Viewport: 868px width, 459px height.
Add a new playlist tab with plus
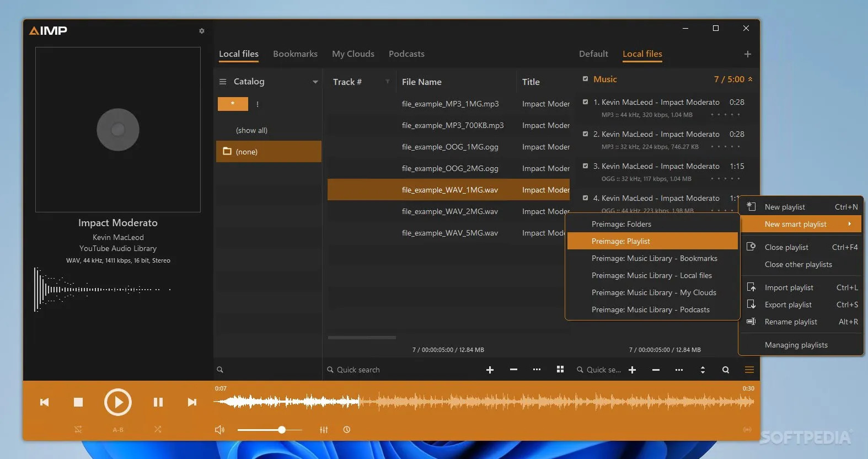tap(748, 54)
